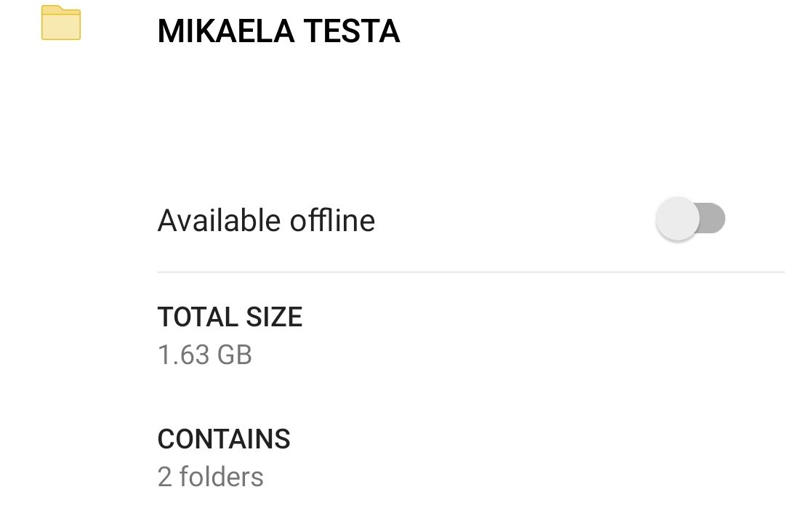Click the offline switch's round knob

[677, 219]
